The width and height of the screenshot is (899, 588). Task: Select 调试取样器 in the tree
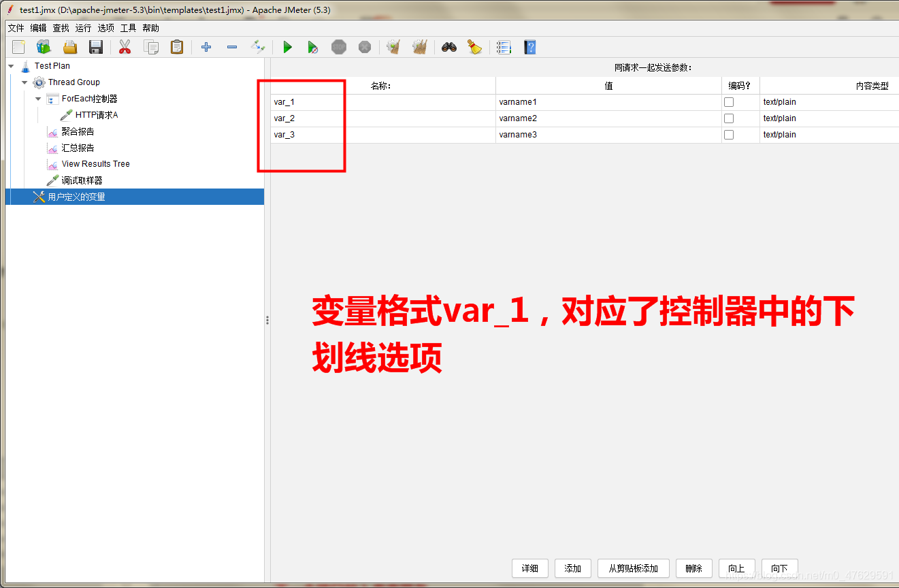point(82,180)
